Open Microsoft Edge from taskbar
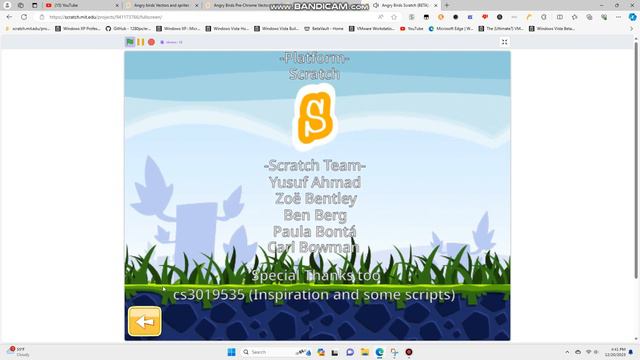 pos(380,352)
